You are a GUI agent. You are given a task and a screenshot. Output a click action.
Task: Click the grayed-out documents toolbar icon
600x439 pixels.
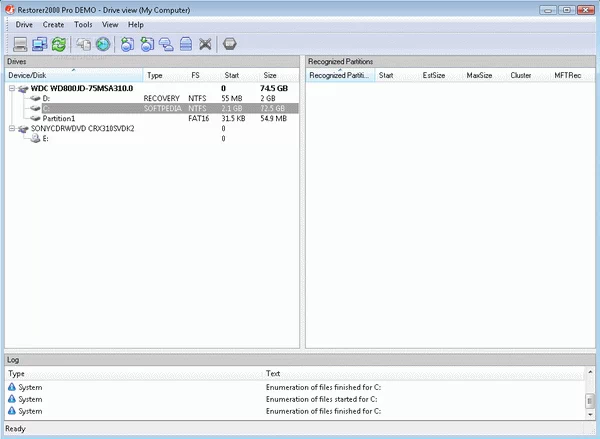click(83, 44)
